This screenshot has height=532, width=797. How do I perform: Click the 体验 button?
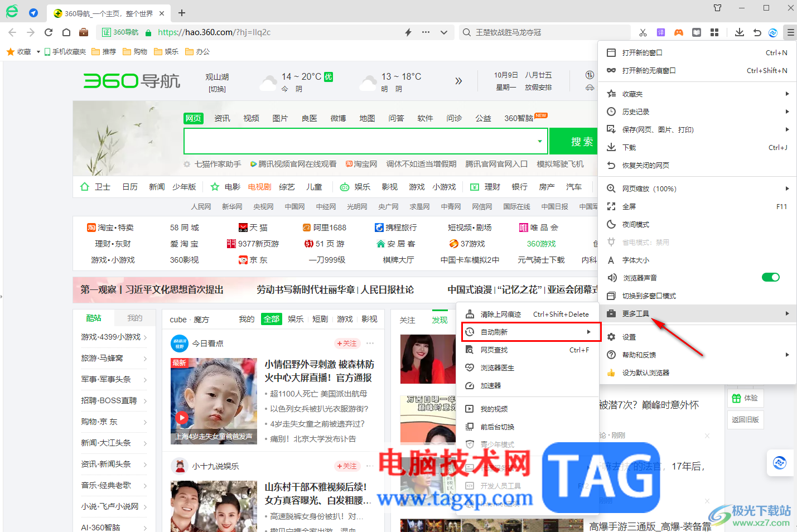(745, 398)
